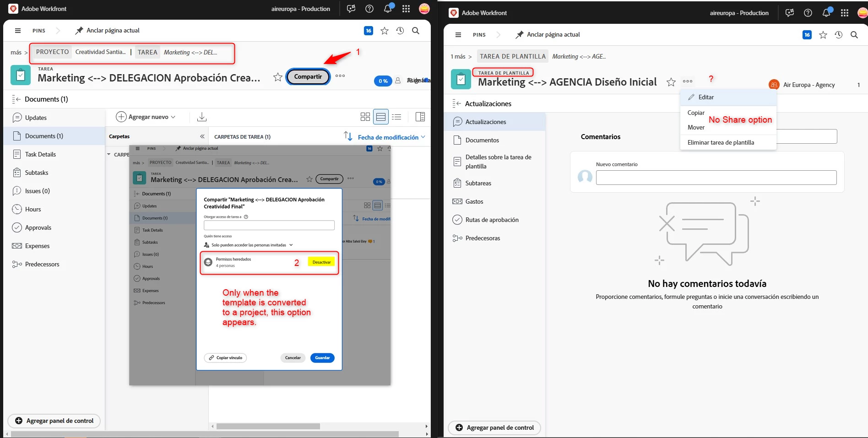Favorite the AGENCIA template task title star
Viewport: 868px width, 438px height.
pos(671,82)
